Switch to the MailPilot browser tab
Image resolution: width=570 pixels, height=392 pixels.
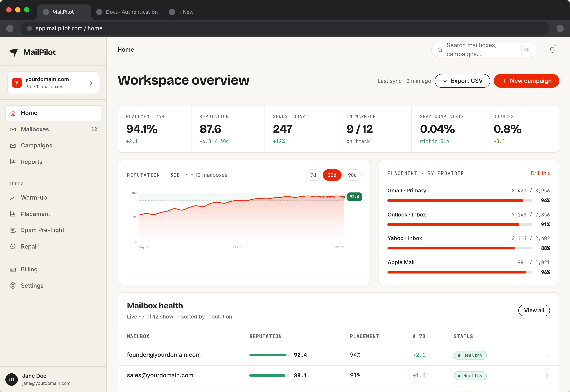tap(64, 12)
